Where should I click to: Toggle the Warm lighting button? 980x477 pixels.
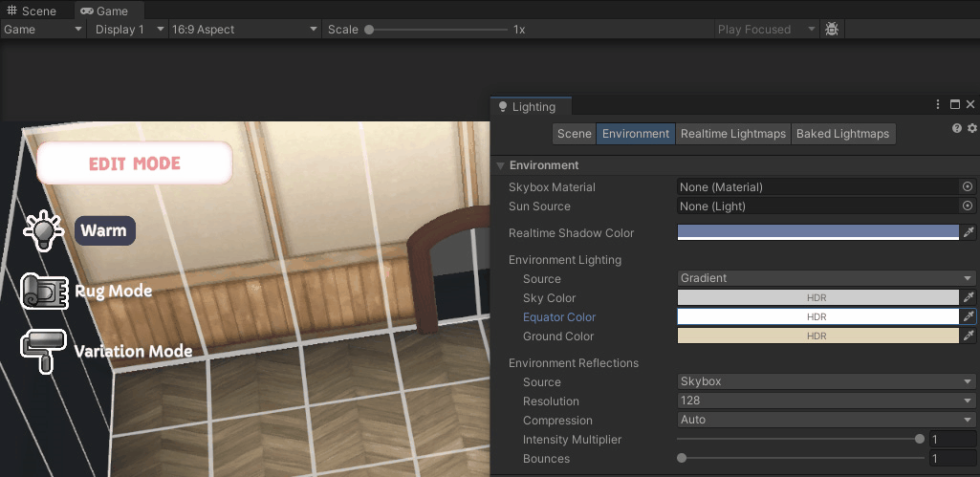(105, 230)
